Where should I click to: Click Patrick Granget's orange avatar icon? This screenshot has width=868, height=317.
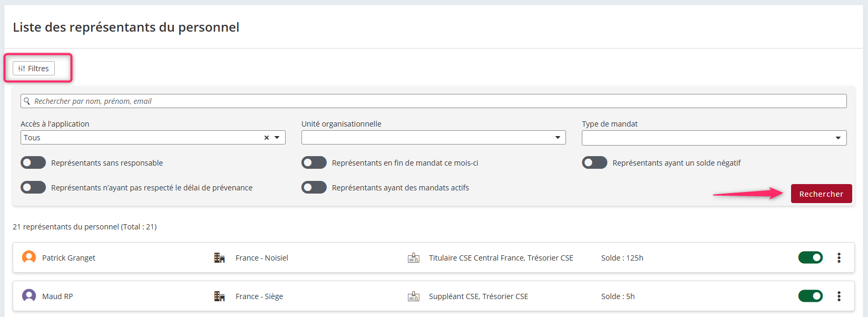pyautogui.click(x=29, y=257)
